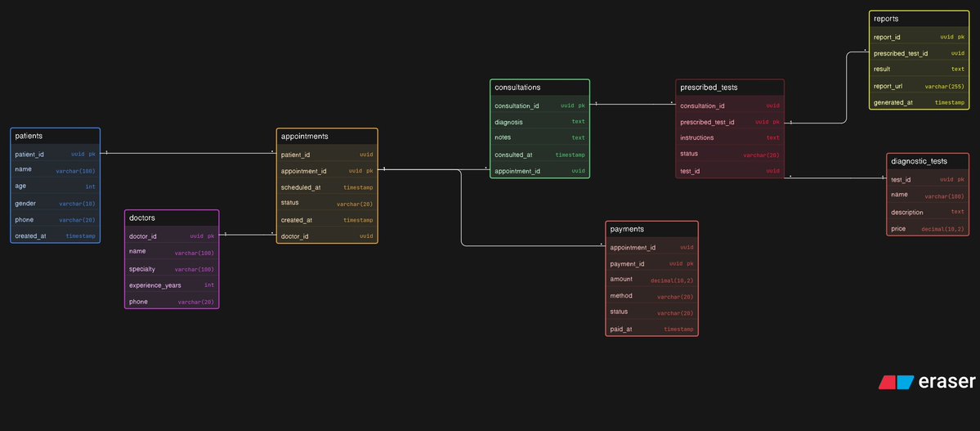The height and width of the screenshot is (431, 980).
Task: Click the description row
Action: (928, 212)
